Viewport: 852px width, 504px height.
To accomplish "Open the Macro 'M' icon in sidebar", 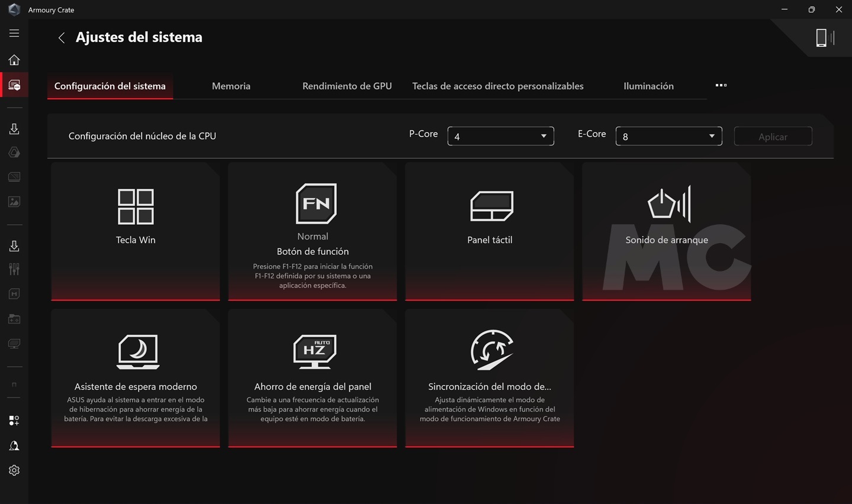I will tap(14, 294).
